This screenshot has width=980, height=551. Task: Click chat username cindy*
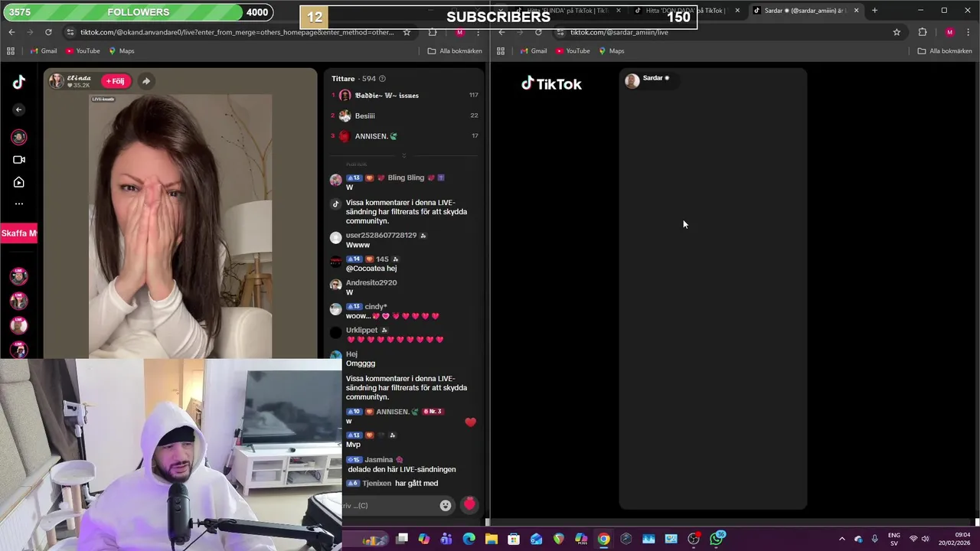click(376, 306)
